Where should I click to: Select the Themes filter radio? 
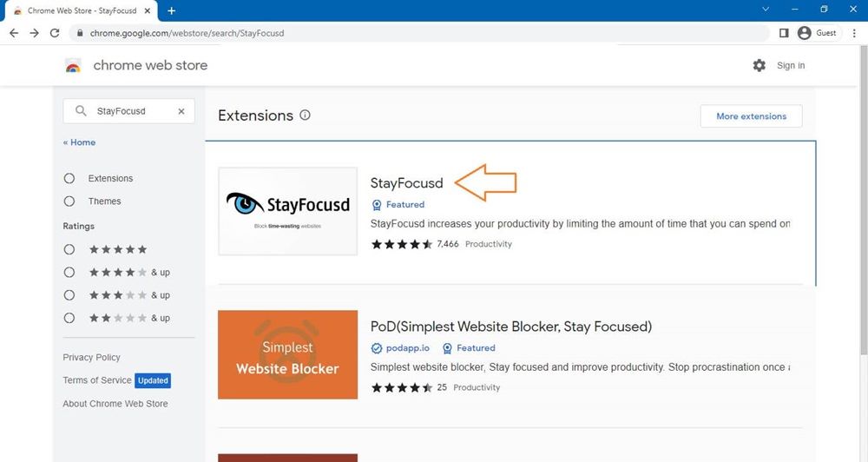point(69,201)
